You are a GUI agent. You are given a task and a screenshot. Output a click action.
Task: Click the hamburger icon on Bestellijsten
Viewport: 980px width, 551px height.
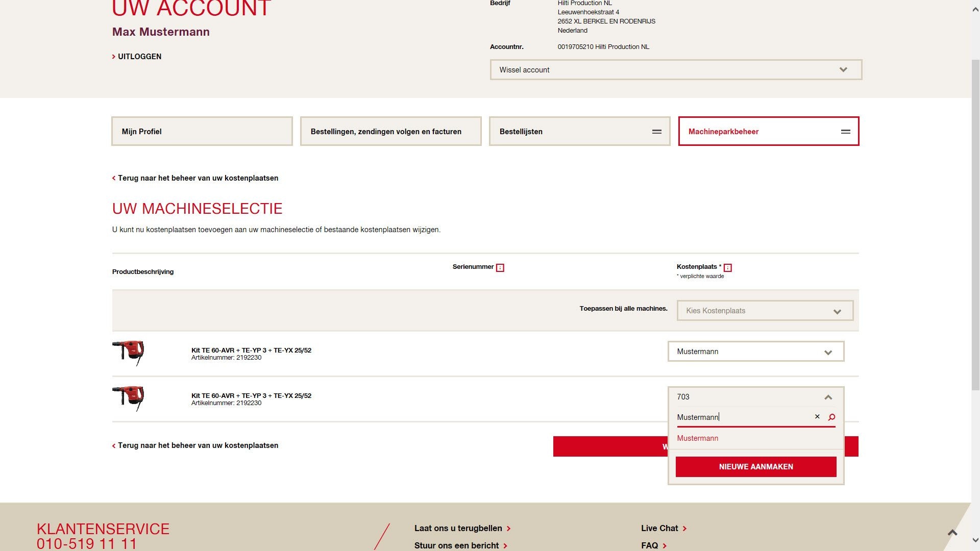[x=657, y=132]
